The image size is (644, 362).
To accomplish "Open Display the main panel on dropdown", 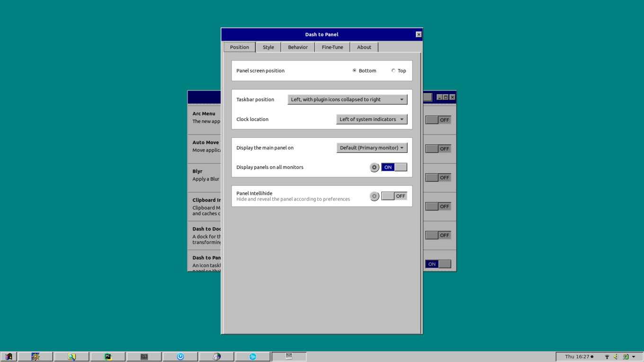I will pos(372,148).
